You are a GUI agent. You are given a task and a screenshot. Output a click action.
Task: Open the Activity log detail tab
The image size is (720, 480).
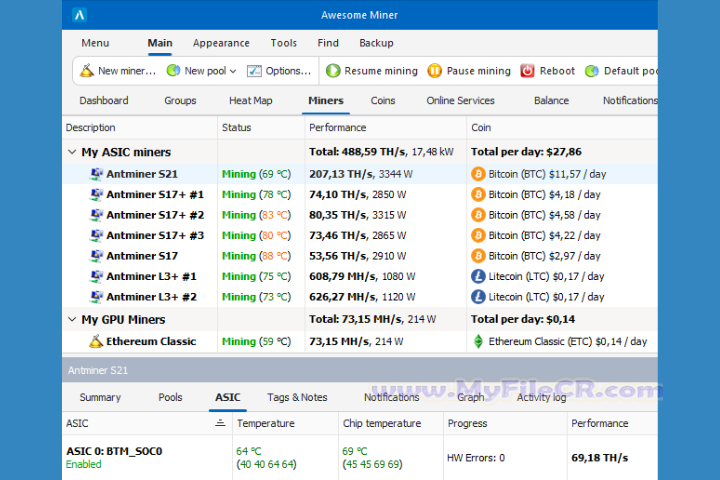pos(541,397)
